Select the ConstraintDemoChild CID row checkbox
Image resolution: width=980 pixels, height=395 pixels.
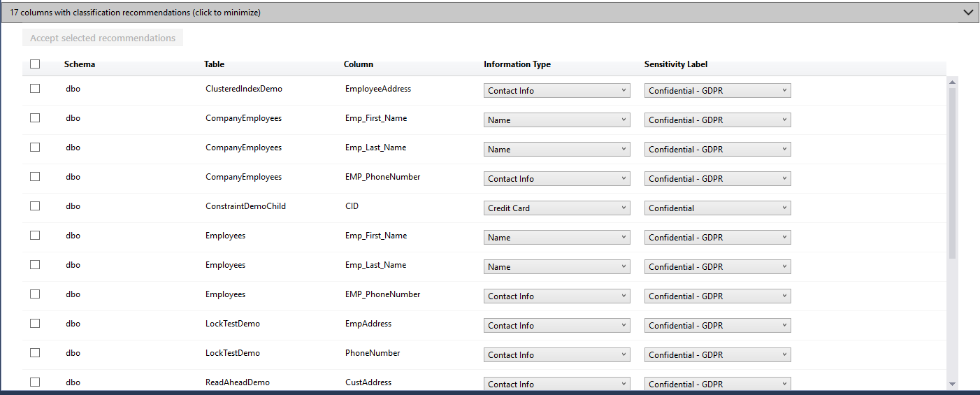pos(35,206)
